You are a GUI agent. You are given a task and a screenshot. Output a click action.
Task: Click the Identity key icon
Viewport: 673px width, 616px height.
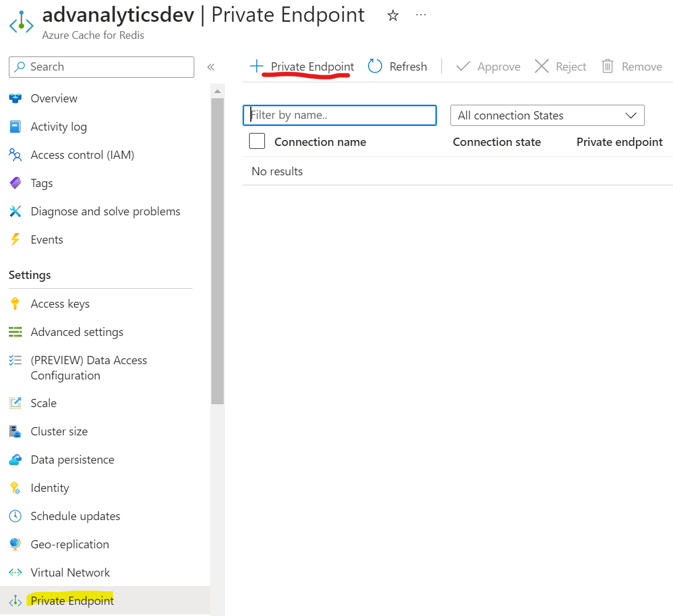click(x=15, y=488)
